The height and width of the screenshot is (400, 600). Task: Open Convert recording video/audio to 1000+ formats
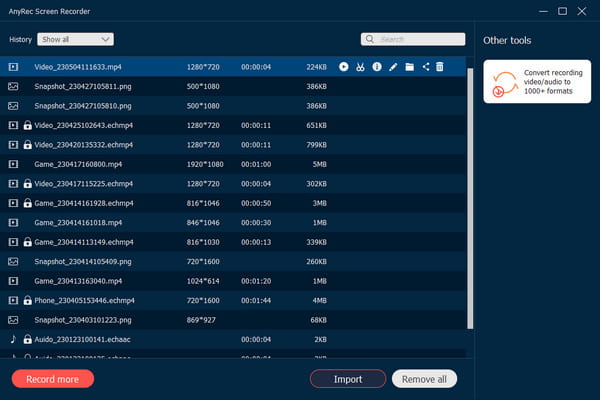[x=537, y=82]
